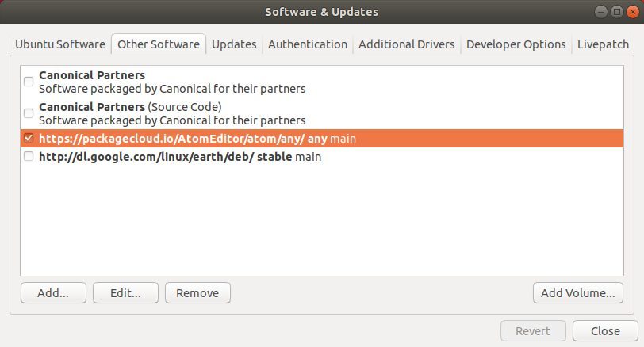Click the Add Volume... button
Image resolution: width=644 pixels, height=347 pixels.
coord(578,293)
